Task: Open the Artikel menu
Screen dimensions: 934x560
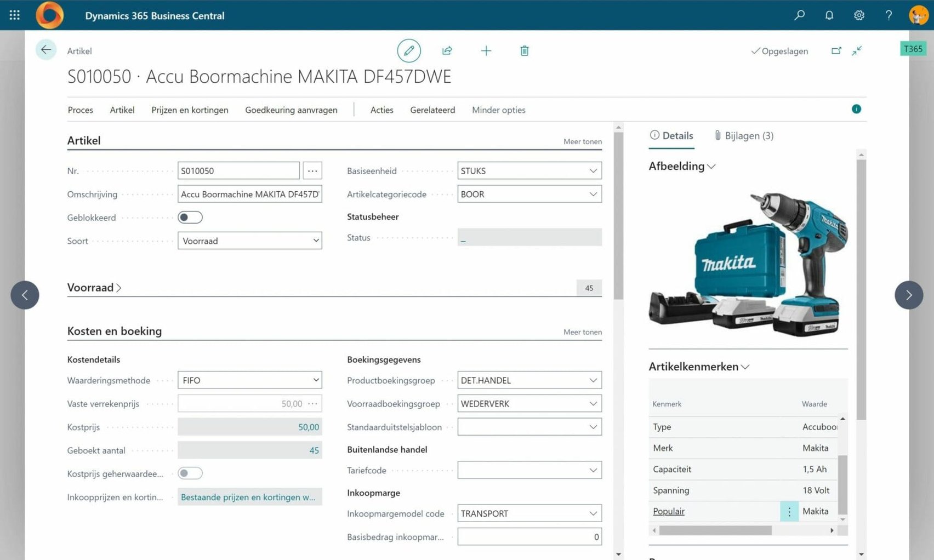Action: pos(122,110)
